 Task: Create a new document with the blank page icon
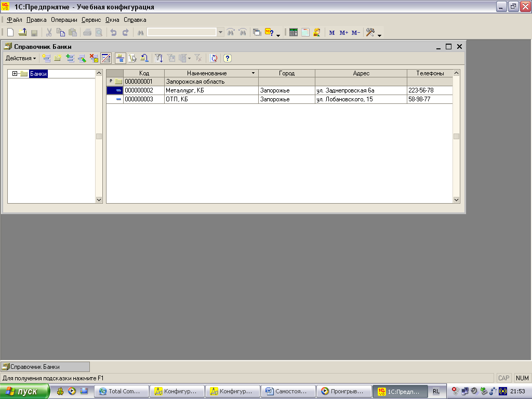coord(10,33)
